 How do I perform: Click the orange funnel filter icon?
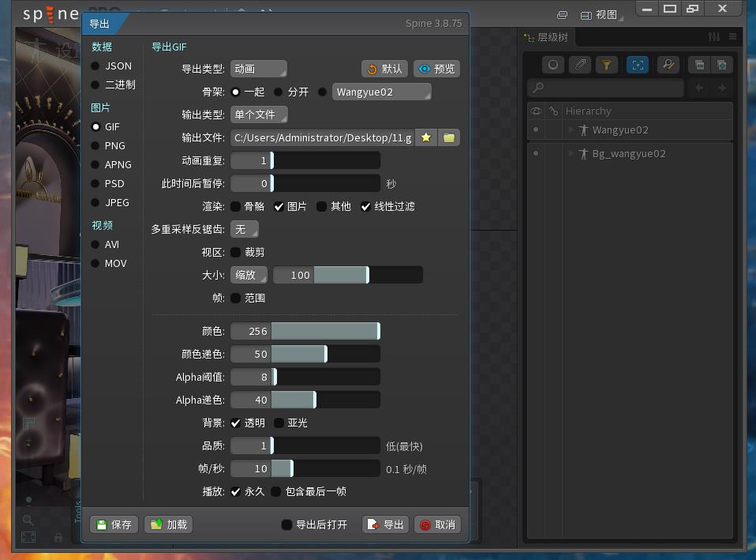[607, 65]
